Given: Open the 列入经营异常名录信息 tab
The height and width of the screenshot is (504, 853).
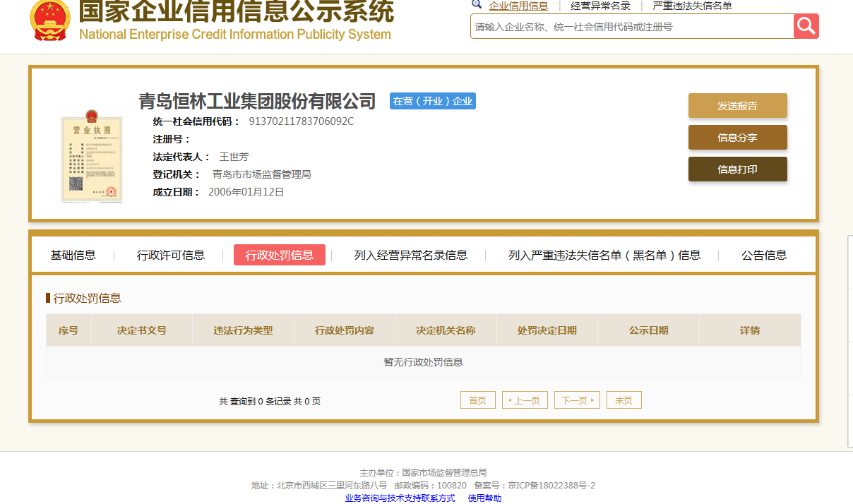Looking at the screenshot, I should (411, 255).
